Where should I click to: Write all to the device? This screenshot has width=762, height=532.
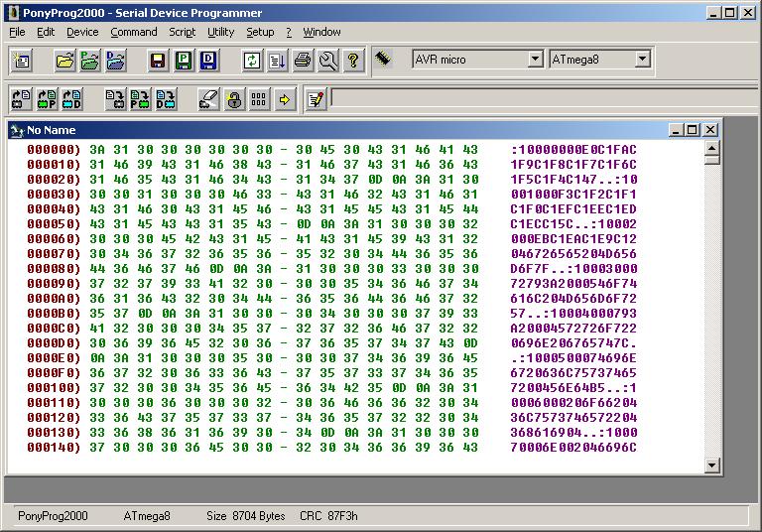pyautogui.click(x=115, y=99)
